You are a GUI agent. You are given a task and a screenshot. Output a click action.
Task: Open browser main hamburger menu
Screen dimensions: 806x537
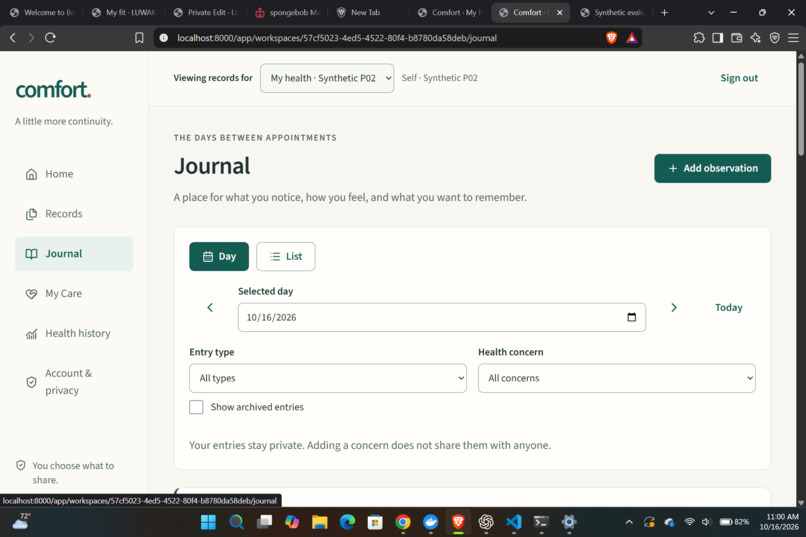793,38
